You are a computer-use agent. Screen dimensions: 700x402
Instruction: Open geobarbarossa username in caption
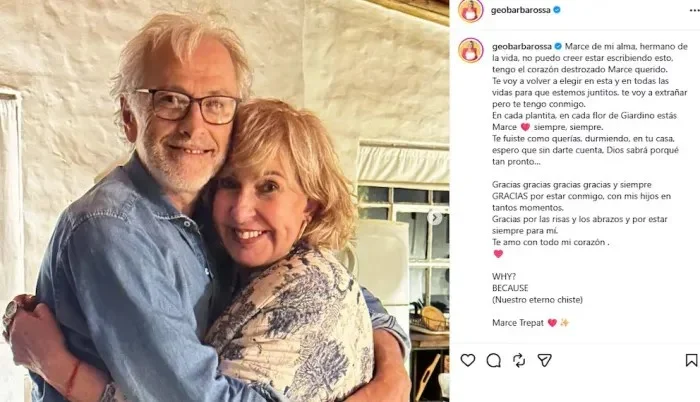click(x=521, y=46)
